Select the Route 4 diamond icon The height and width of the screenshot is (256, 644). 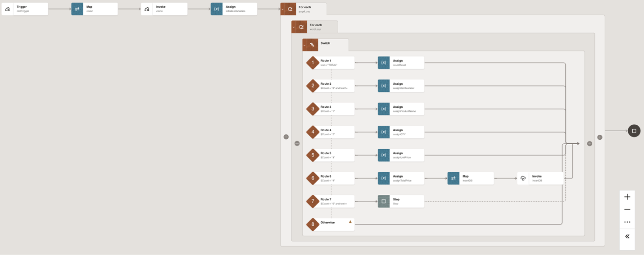pyautogui.click(x=313, y=132)
